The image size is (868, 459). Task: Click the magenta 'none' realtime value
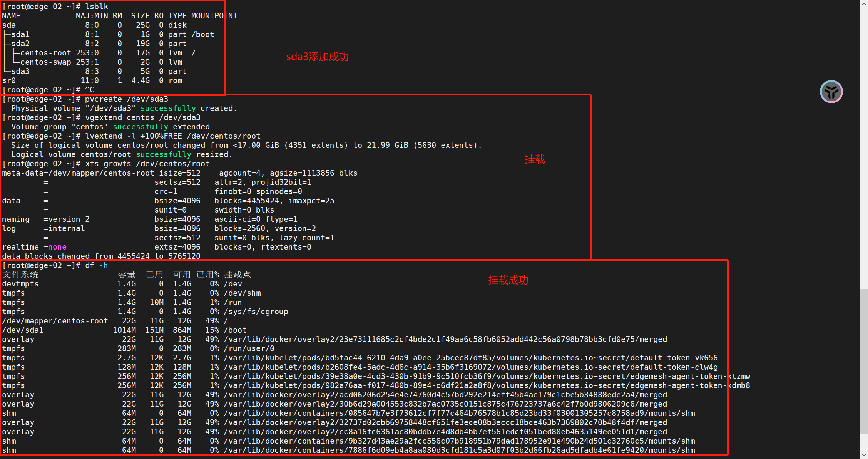[57, 247]
